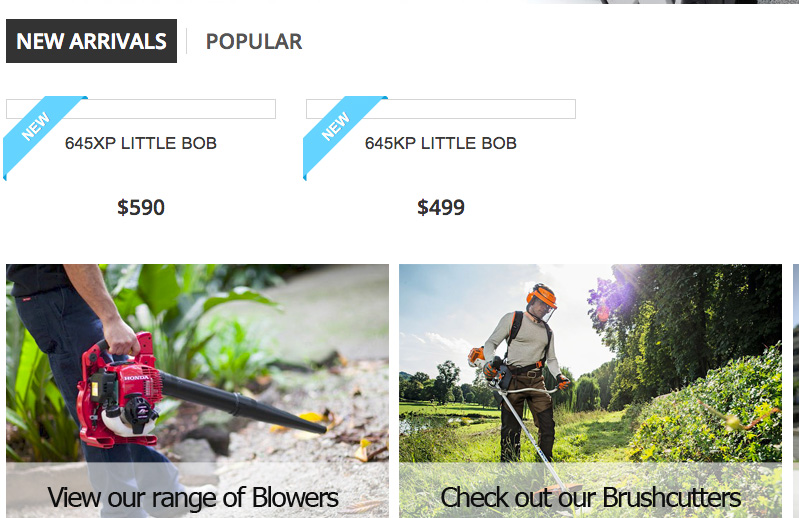Image resolution: width=799 pixels, height=518 pixels.
Task: Open the 645KP LITTLE BOB product title
Action: [441, 143]
